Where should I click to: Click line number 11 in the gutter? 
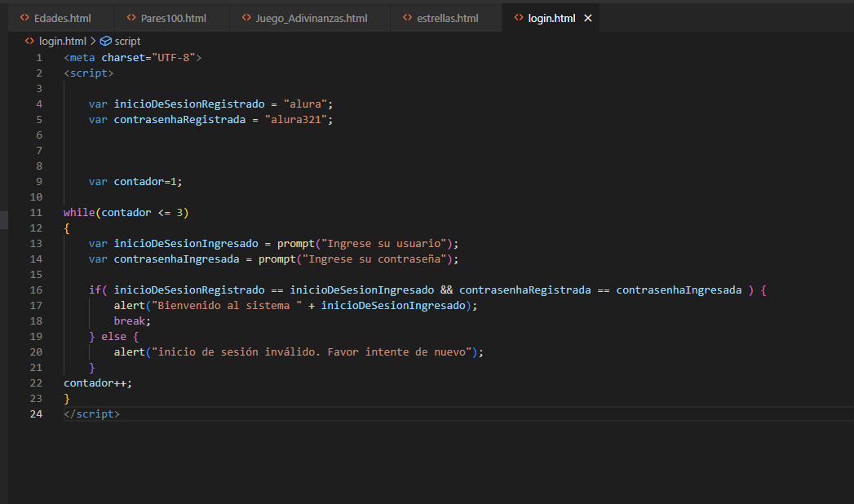[x=36, y=213]
